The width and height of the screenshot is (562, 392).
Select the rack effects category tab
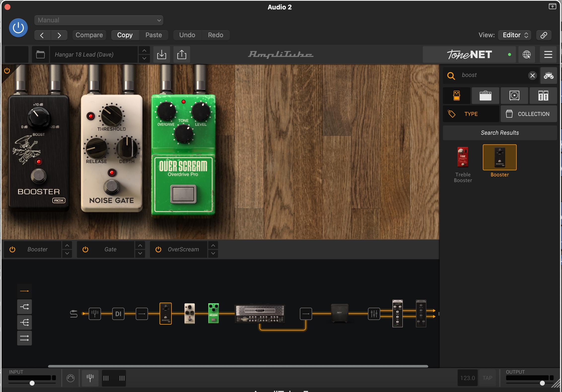pyautogui.click(x=543, y=96)
